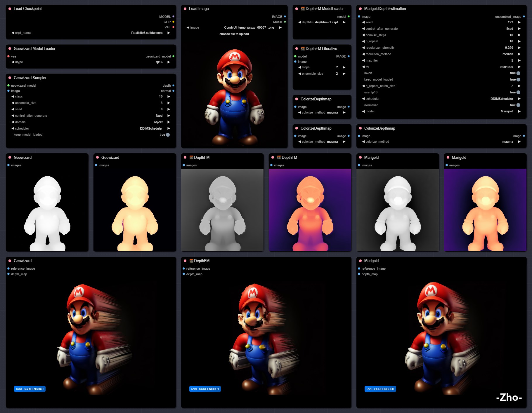Click the vae input port on Geowizard Model Loader
This screenshot has width=532, height=413.
(x=8, y=56)
